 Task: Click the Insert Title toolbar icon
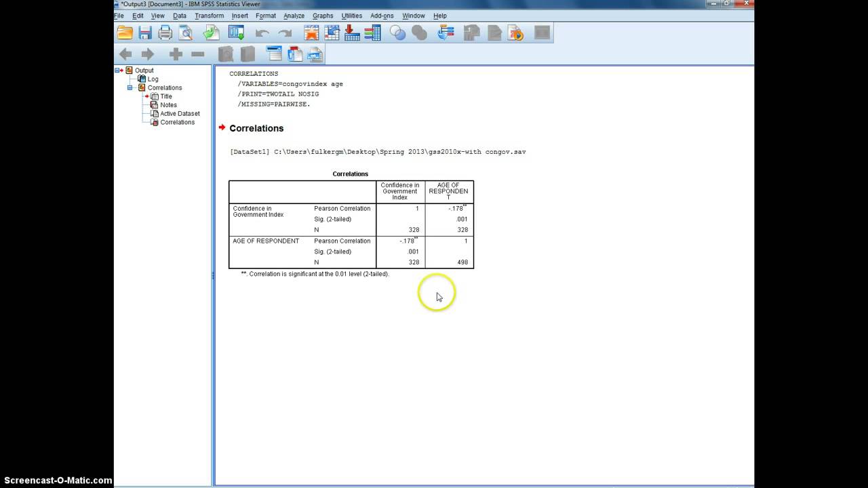click(295, 54)
